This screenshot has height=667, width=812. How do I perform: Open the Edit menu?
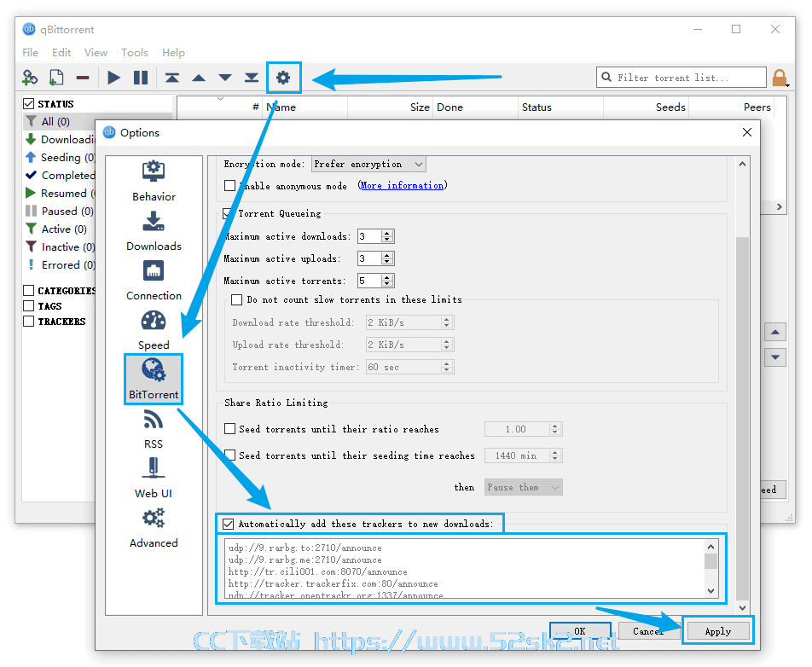click(61, 53)
